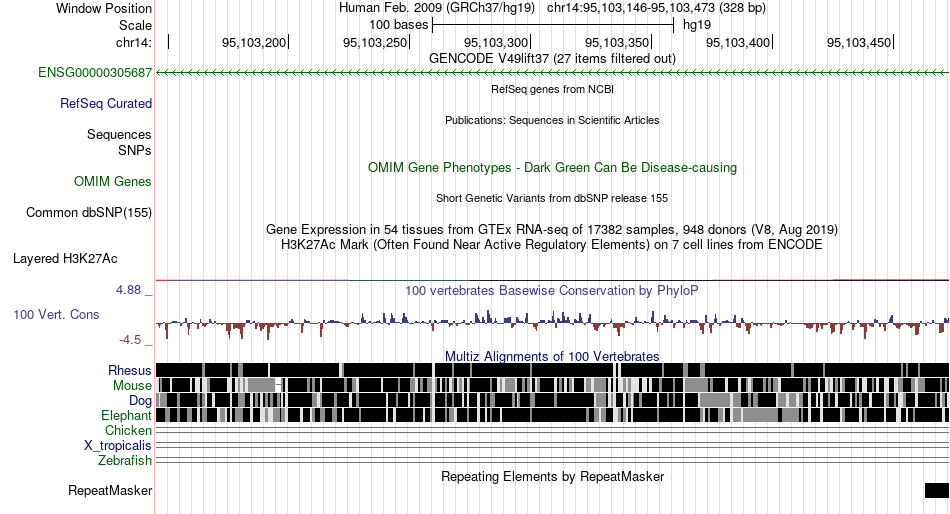Click the Common dbSNP(155) track label
The width and height of the screenshot is (950, 514).
(x=89, y=213)
